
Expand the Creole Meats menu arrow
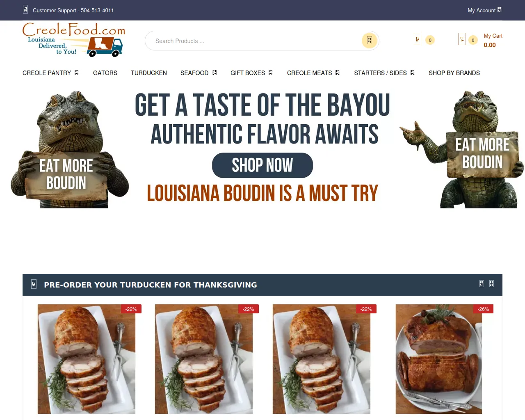(x=338, y=73)
